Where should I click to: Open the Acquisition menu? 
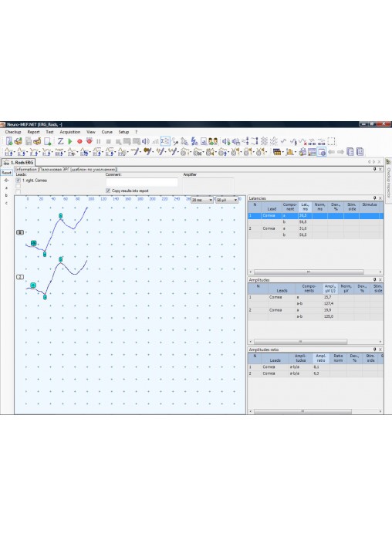[x=70, y=132]
